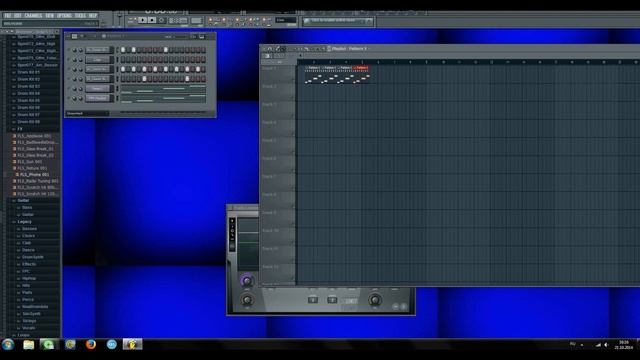
Task: Expand the Dance folder in the browser
Action: tap(28, 250)
